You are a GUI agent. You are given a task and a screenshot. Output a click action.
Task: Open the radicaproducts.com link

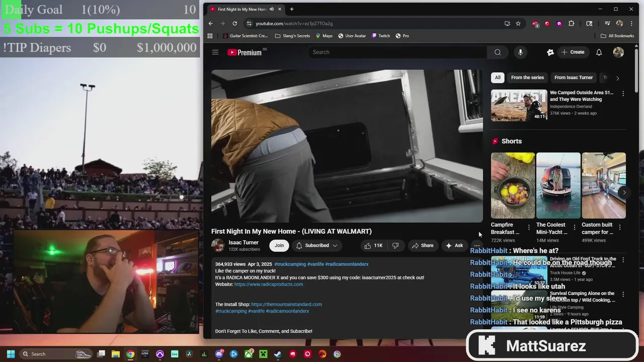pos(269,284)
